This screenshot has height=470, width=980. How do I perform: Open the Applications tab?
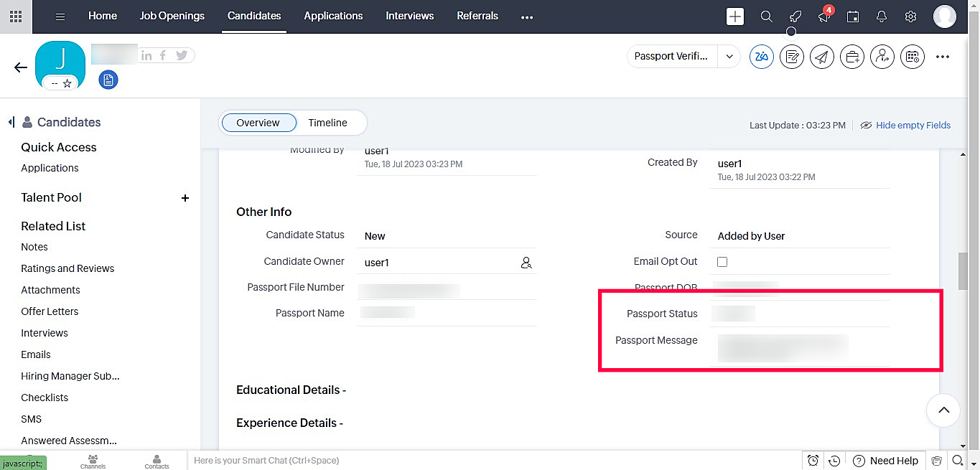(x=333, y=16)
